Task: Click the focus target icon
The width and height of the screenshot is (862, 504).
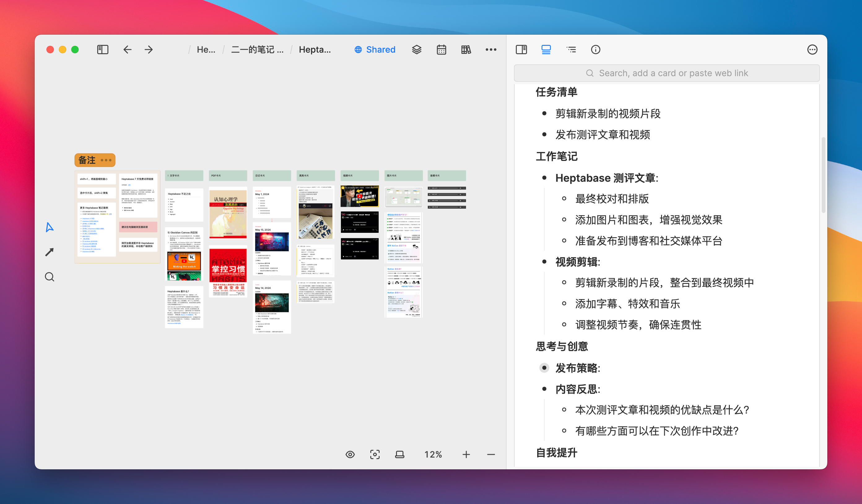Action: coord(375,454)
